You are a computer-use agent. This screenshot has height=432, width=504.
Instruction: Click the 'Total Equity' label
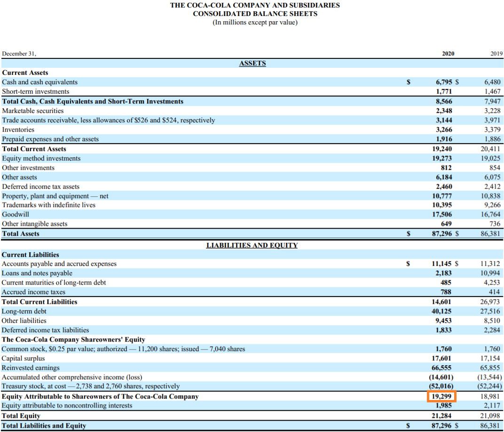pyautogui.click(x=21, y=416)
